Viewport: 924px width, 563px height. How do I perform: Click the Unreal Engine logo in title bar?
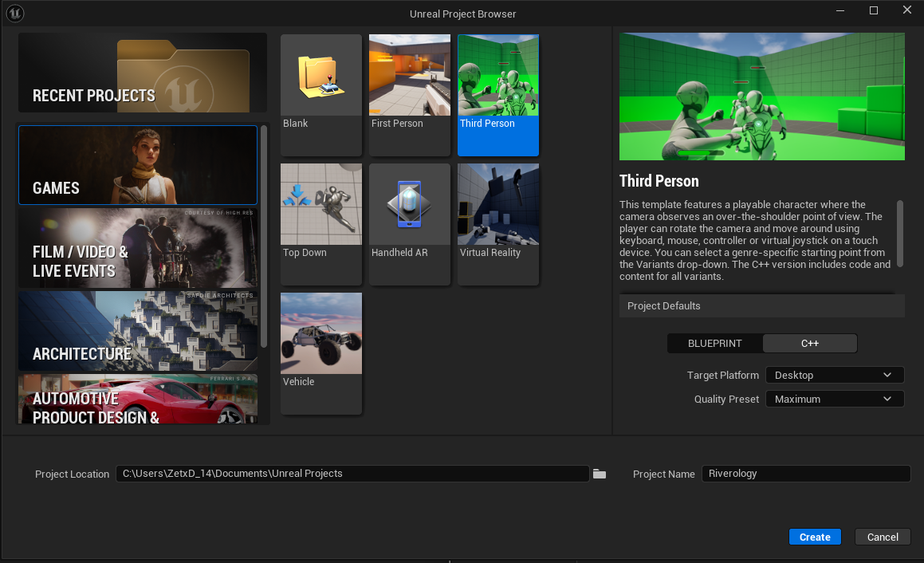click(14, 14)
